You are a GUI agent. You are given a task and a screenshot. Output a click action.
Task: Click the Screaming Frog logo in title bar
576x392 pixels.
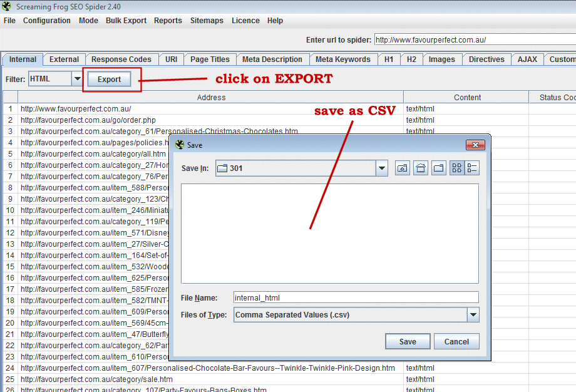6,7
